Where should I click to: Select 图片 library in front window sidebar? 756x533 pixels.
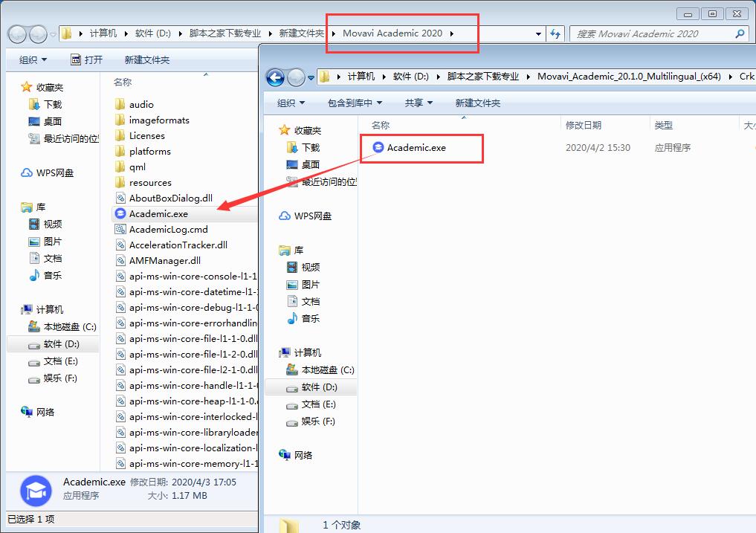pos(303,285)
